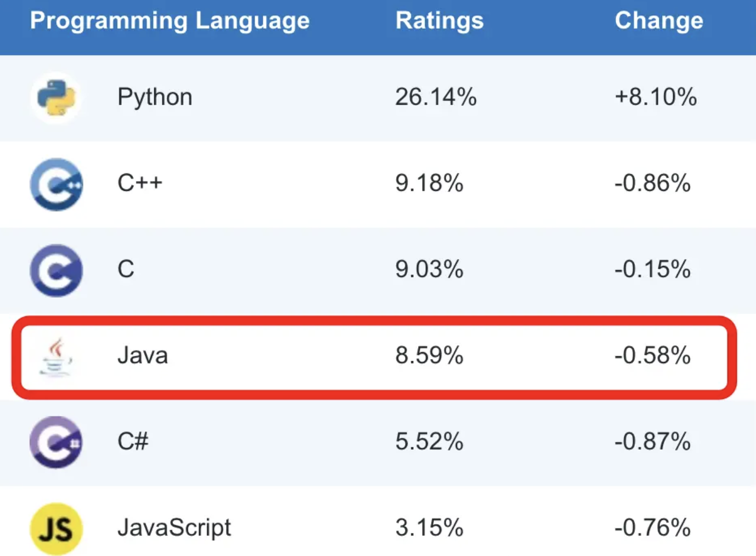
Task: Click the -0.58% change for Java
Action: [652, 355]
